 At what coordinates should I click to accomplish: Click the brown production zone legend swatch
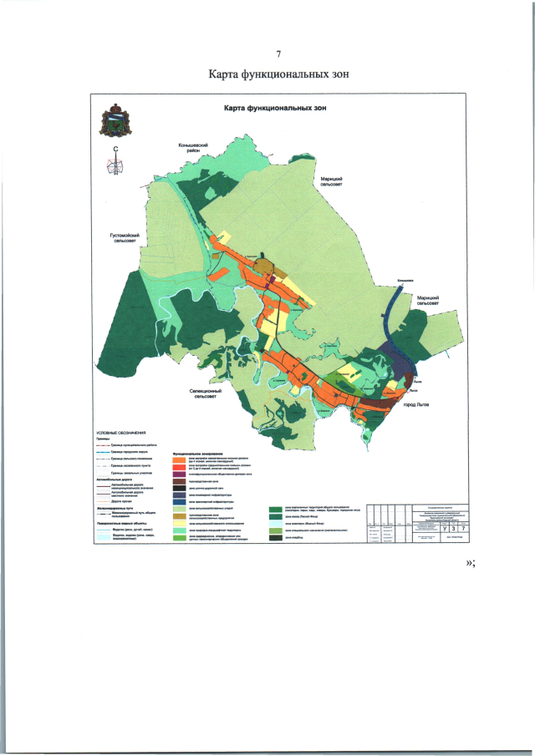[x=178, y=481]
